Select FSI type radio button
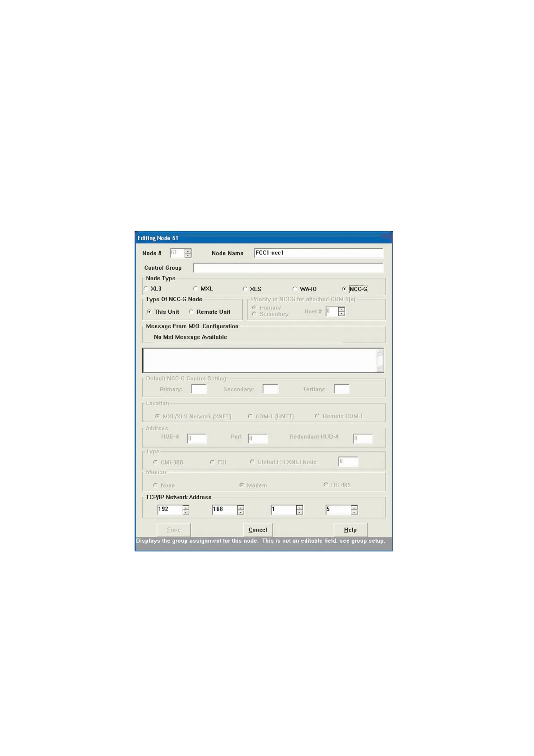The height and width of the screenshot is (756, 534). pos(218,462)
